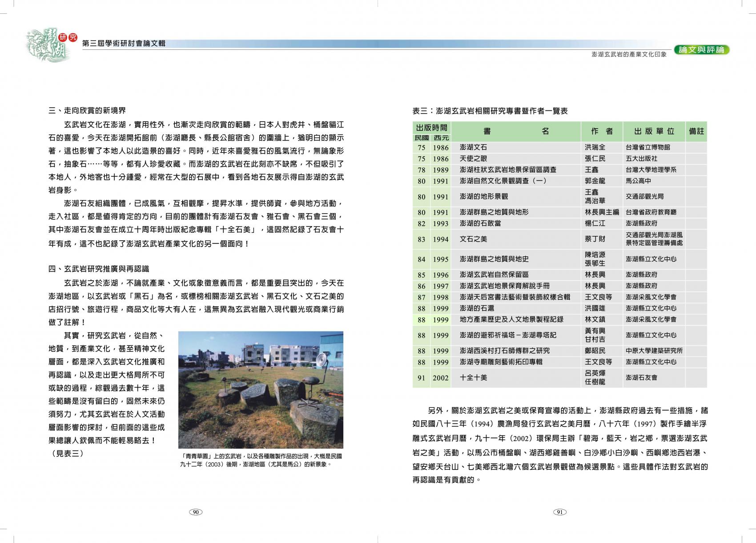Click the 第三屆學術研討會論文輯 header title
756x543 pixels.
click(124, 43)
